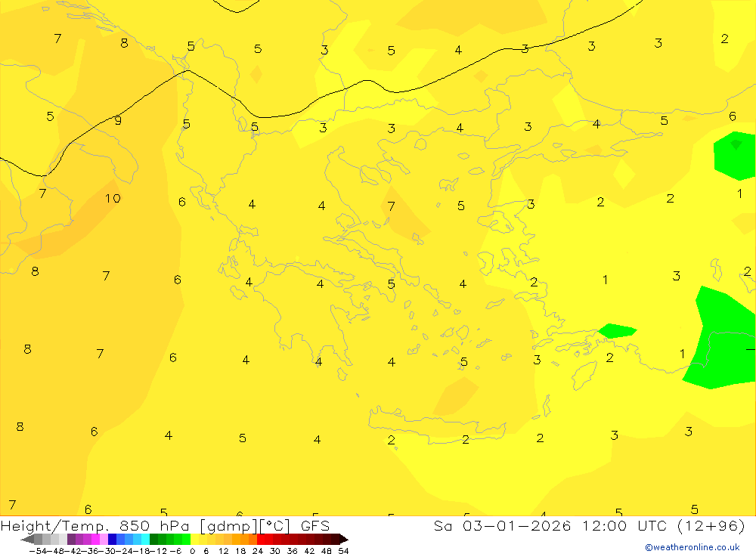This screenshot has width=756, height=554.
Task: Pick the bright yellow swatch in the legend
Action: [195, 539]
